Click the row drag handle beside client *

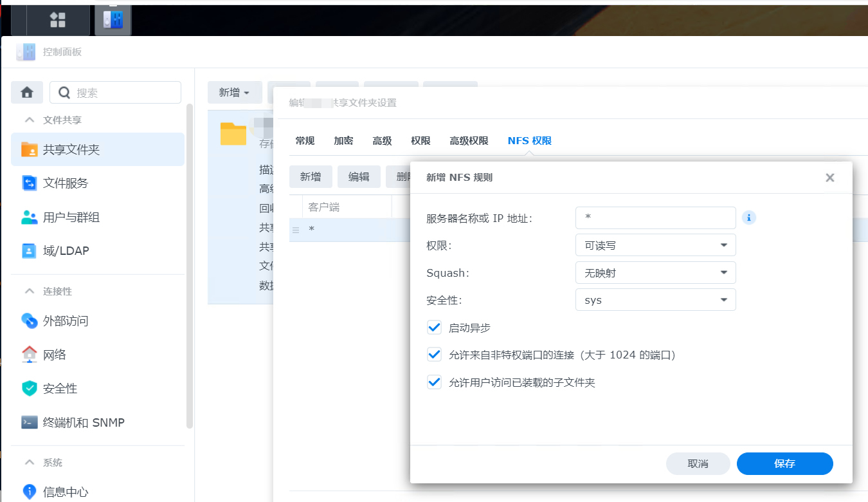click(x=296, y=230)
